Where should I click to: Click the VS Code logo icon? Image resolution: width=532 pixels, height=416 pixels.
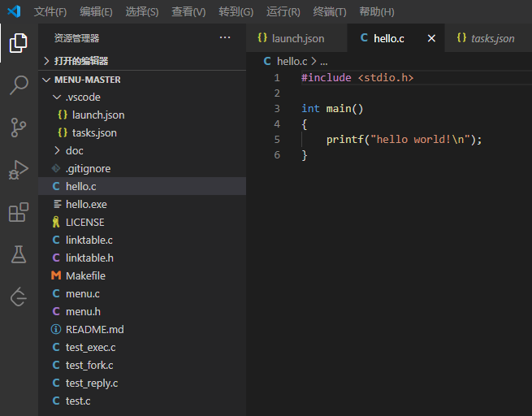point(14,12)
